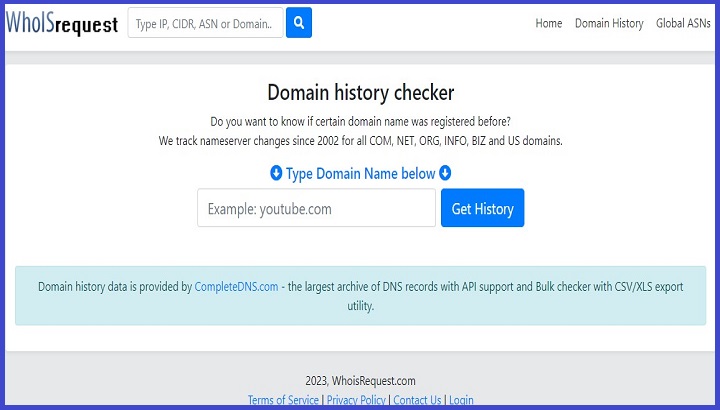Image resolution: width=720 pixels, height=410 pixels.
Task: Click the right down-arrow circle icon
Action: coord(445,173)
